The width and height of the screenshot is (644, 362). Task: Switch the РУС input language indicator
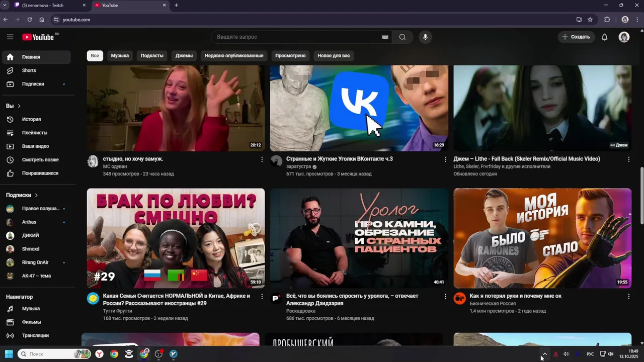tap(590, 354)
